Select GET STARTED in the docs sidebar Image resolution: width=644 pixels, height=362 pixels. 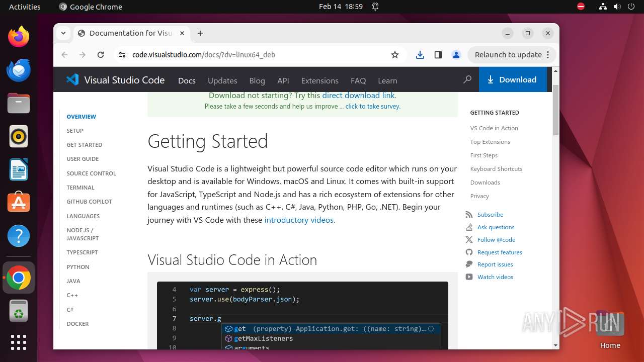pyautogui.click(x=85, y=145)
